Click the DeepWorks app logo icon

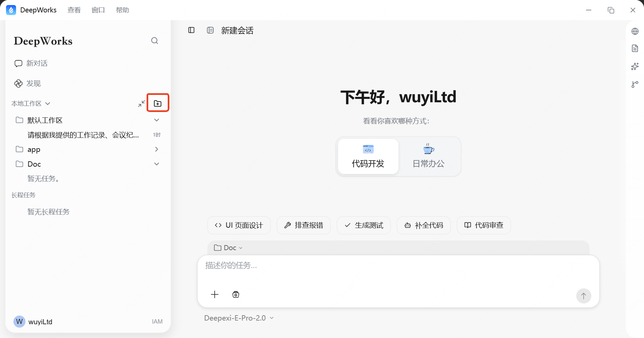(x=11, y=10)
